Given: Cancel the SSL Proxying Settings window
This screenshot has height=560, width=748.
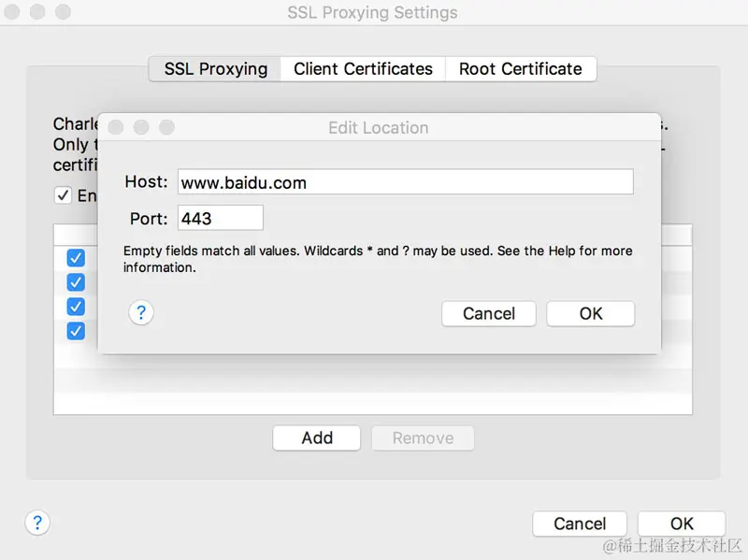Looking at the screenshot, I should [x=580, y=524].
